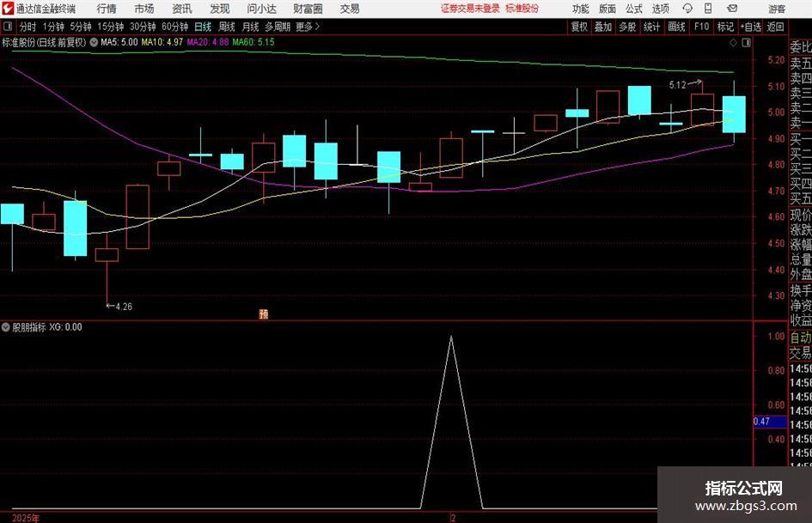Viewport: 812px width, 523px height.
Task: Click the 游客 guest account label
Action: (x=776, y=9)
